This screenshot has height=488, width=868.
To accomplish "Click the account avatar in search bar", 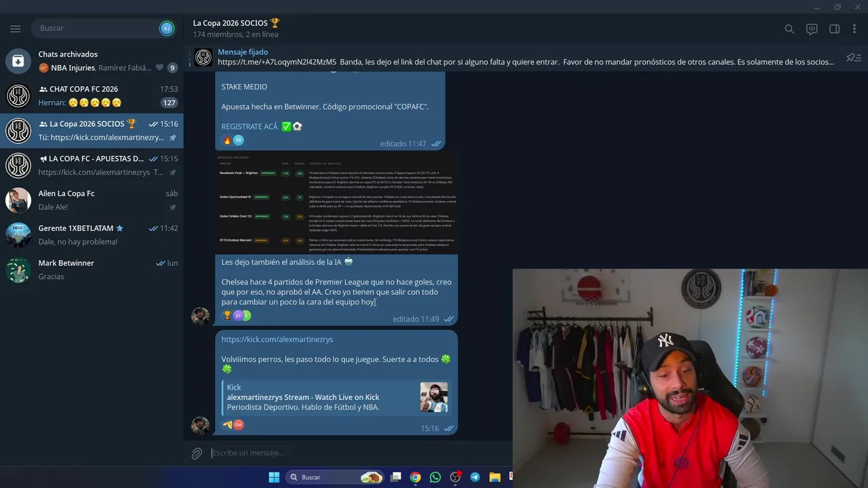I will [166, 28].
